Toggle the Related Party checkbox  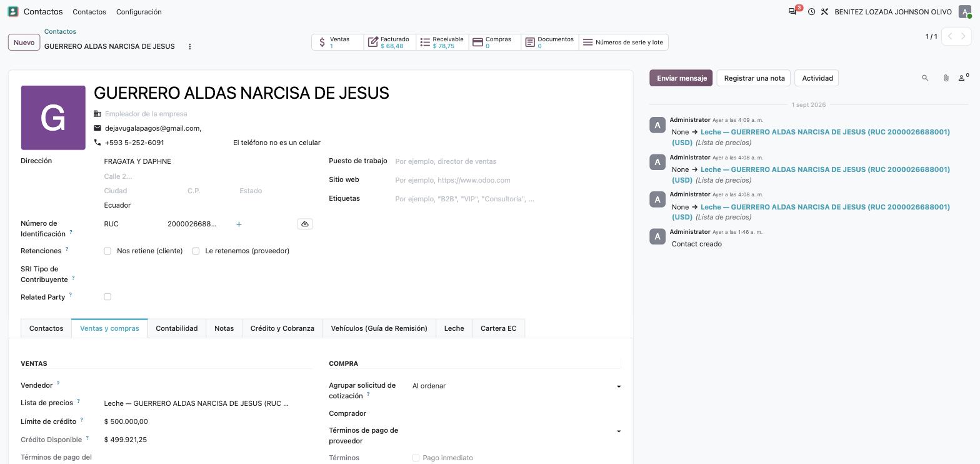[107, 297]
